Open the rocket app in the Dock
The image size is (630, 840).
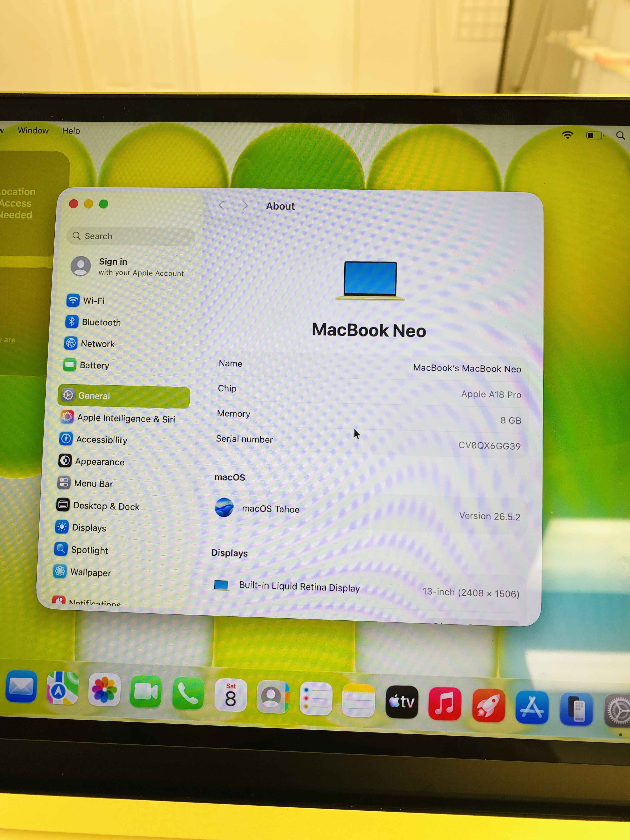[x=488, y=706]
